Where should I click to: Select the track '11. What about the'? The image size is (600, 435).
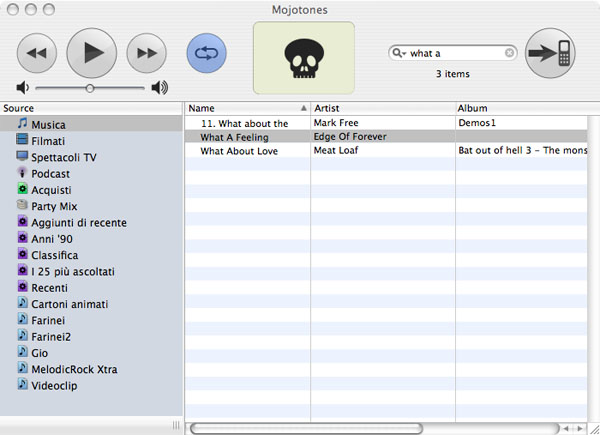pyautogui.click(x=245, y=124)
